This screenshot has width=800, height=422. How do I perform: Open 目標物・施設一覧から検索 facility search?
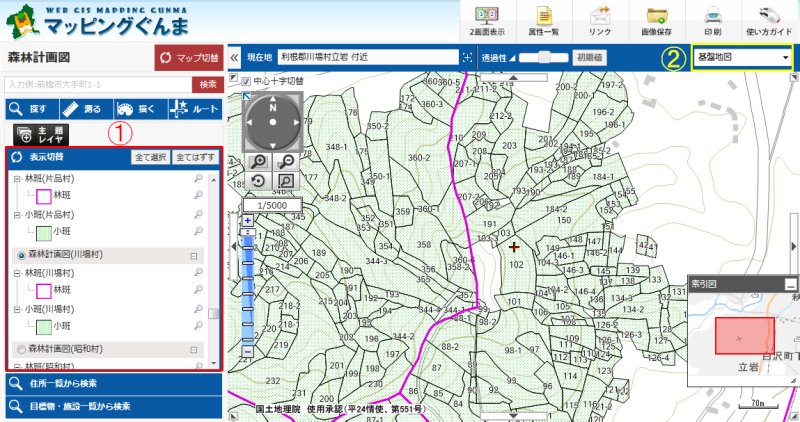114,407
